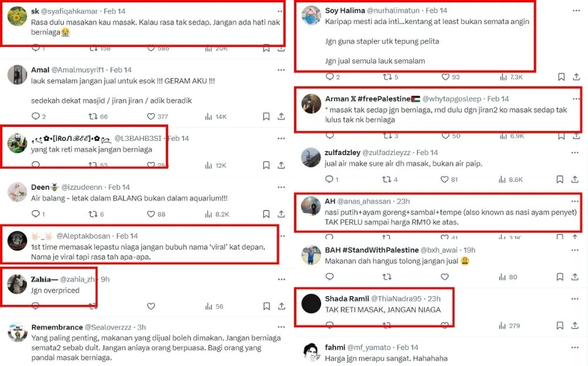The image size is (588, 366).
Task: Open more options on Soy Halima's tweet
Action: (x=576, y=11)
